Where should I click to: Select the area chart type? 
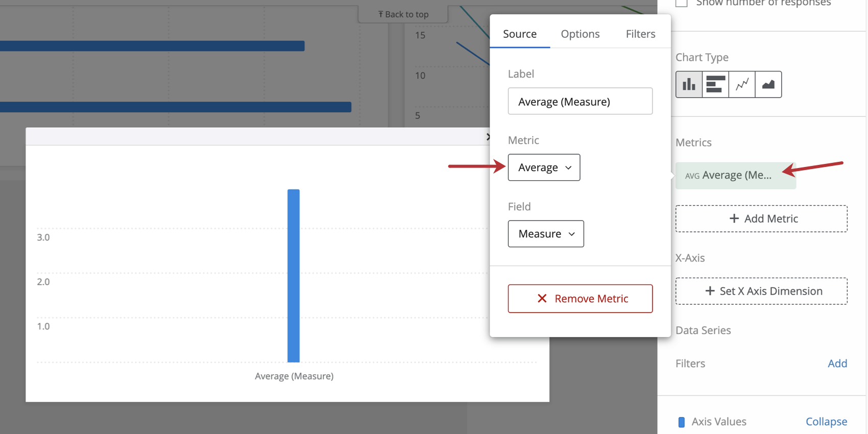768,84
